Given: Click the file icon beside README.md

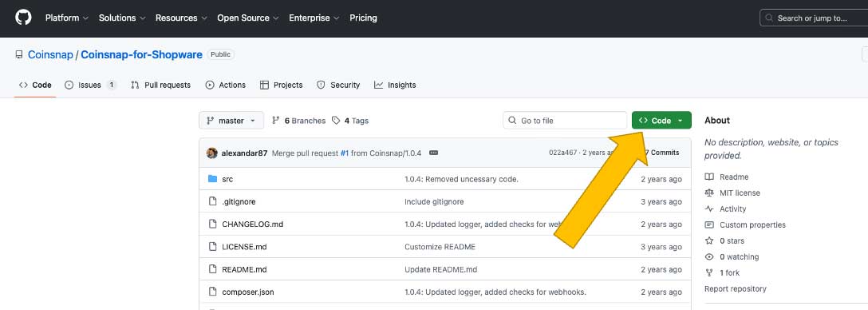Looking at the screenshot, I should pyautogui.click(x=212, y=269).
